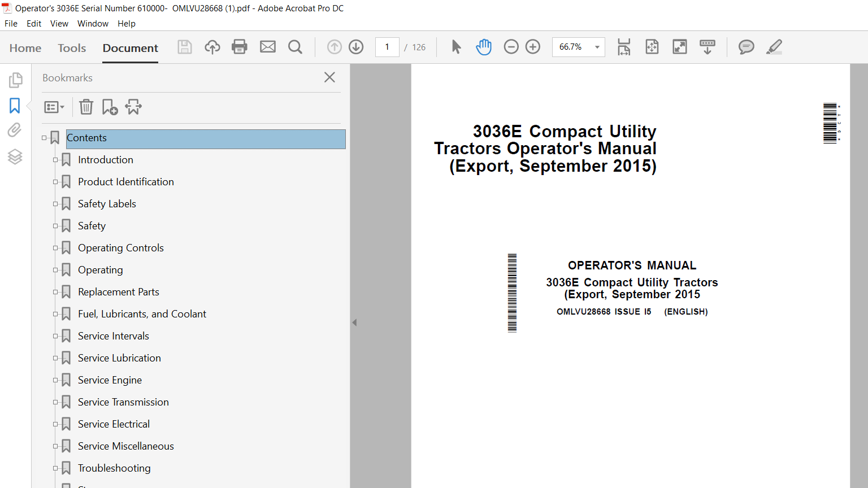Open bookmarks options dropdown menu
The image size is (868, 488).
click(54, 107)
